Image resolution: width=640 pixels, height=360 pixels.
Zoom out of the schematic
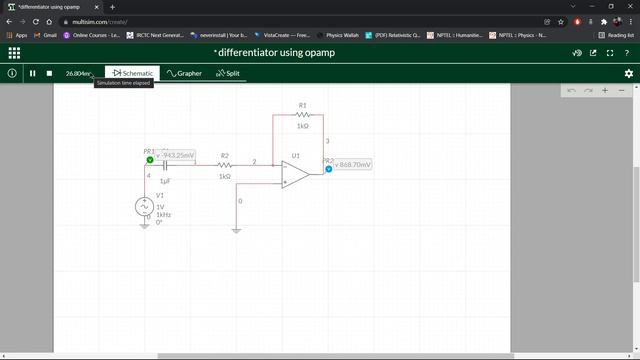[x=621, y=91]
